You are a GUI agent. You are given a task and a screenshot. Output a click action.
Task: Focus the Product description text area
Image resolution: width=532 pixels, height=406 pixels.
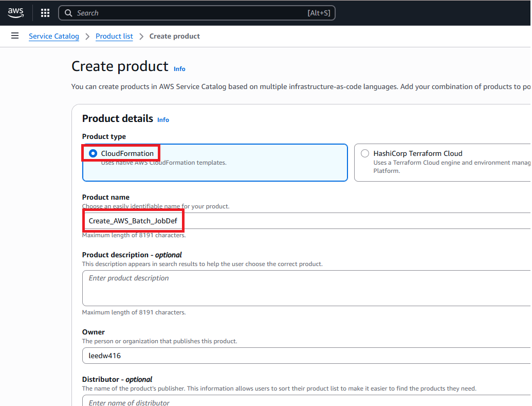308,288
